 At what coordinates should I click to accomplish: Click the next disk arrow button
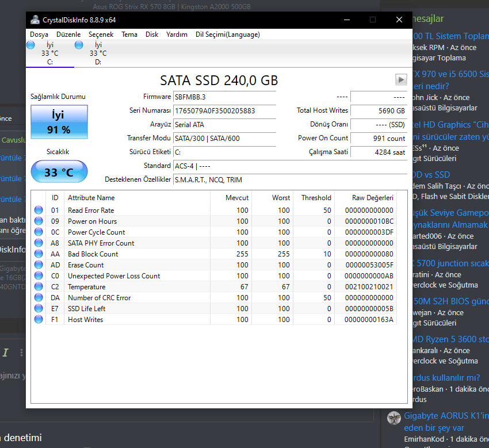coord(400,79)
